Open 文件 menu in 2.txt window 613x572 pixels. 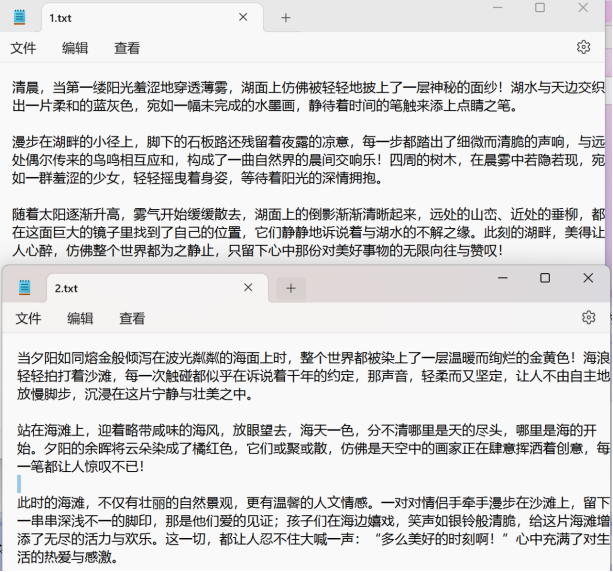coord(28,318)
